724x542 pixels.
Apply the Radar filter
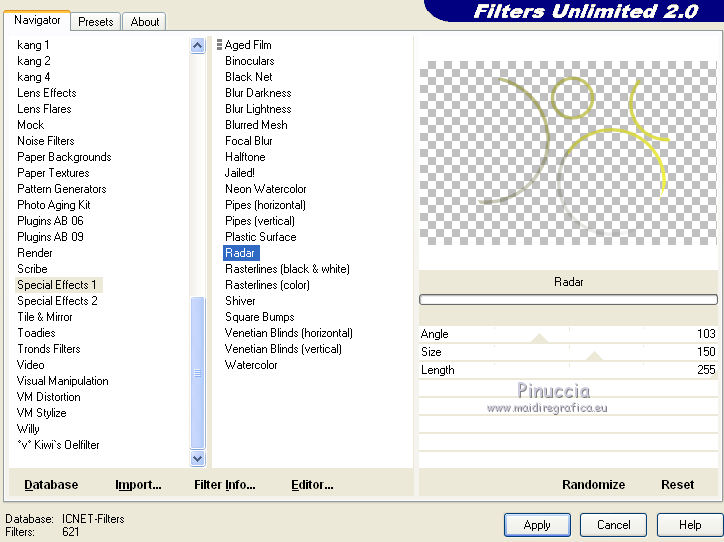[x=537, y=525]
